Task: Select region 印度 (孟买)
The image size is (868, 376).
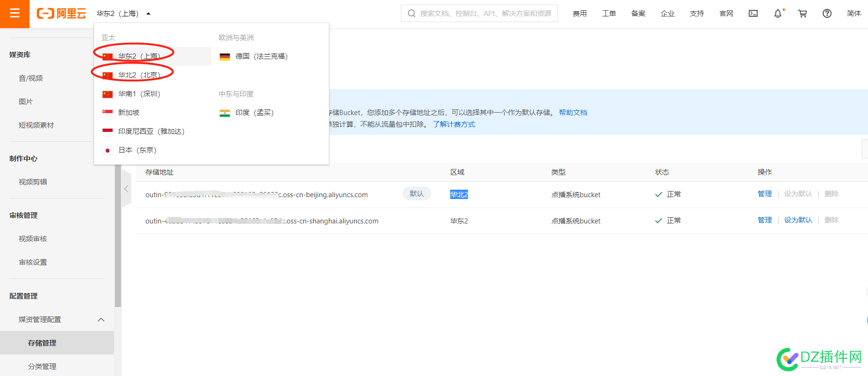Action: [270, 113]
